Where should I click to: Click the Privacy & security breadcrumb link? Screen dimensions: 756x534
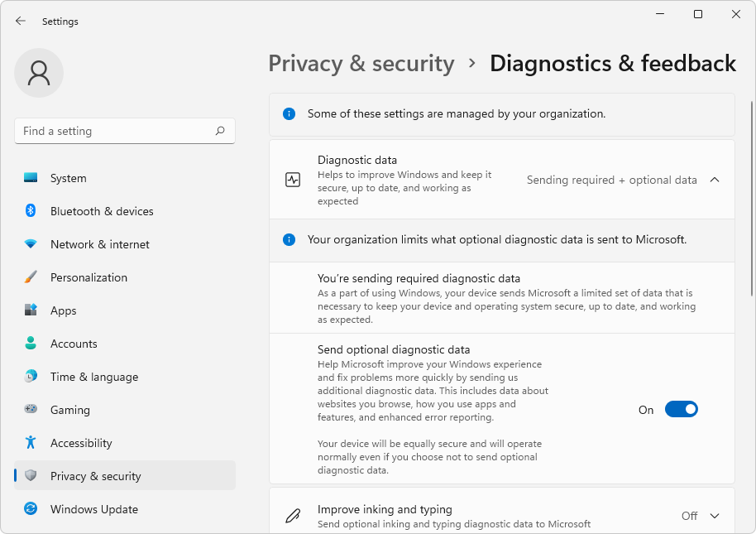(361, 63)
